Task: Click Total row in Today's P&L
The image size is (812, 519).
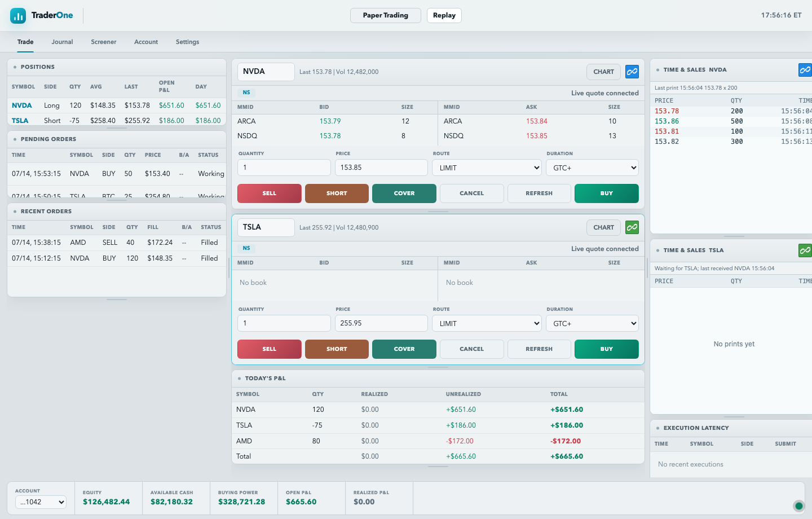Action: [438, 456]
